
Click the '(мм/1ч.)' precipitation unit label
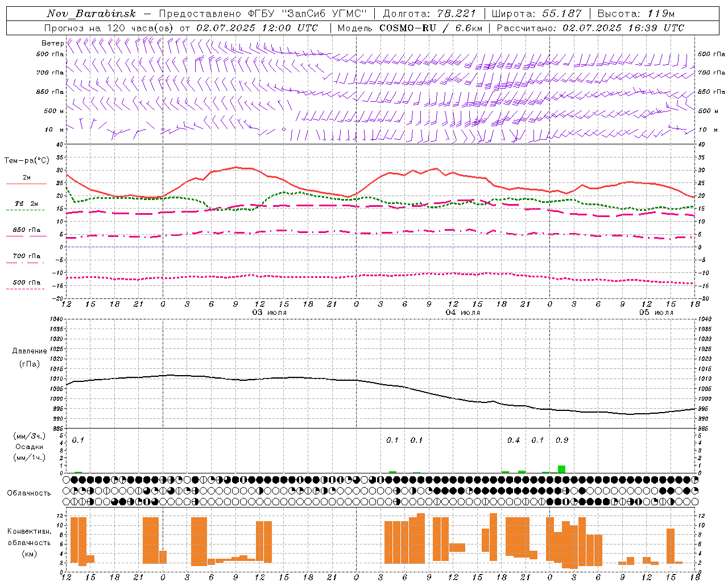pyautogui.click(x=30, y=458)
